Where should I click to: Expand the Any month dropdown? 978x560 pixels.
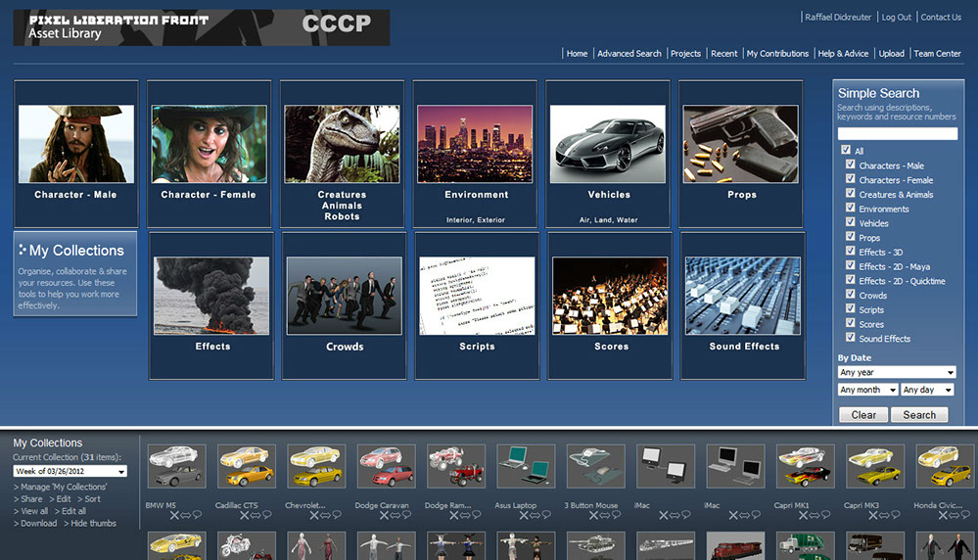867,390
